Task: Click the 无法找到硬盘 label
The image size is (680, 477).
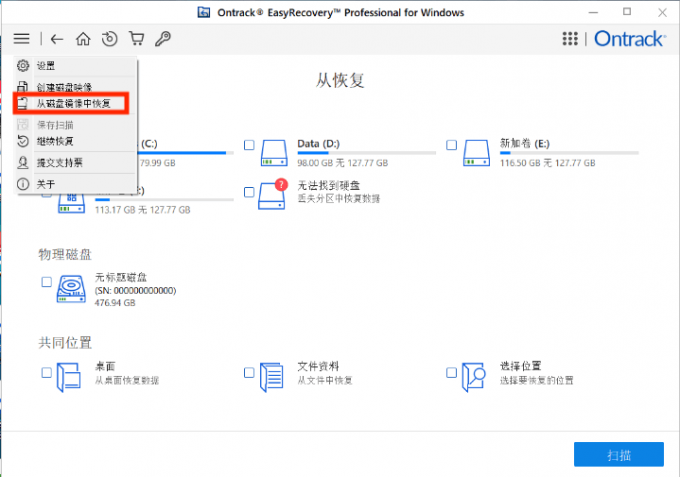Action: (329, 186)
